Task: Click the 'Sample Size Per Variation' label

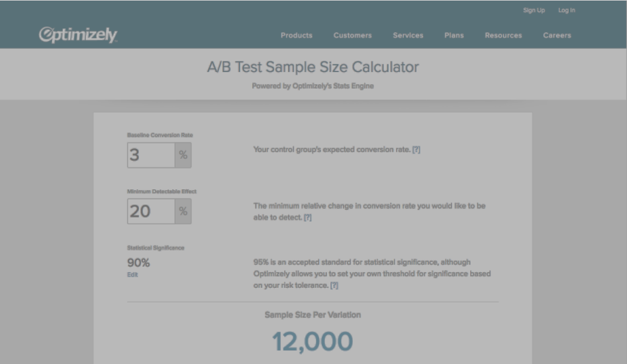Action: (x=313, y=315)
